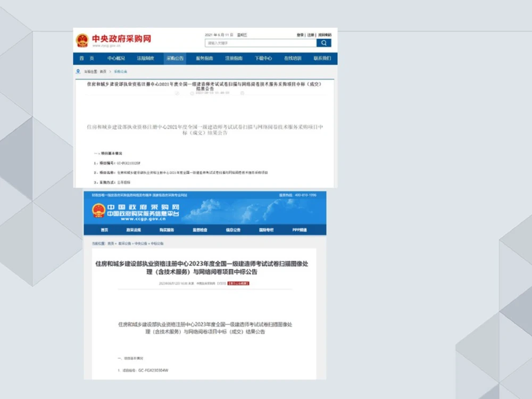532x399 pixels.
Task: Open the 中心概况 navigation item
Action: pos(116,59)
